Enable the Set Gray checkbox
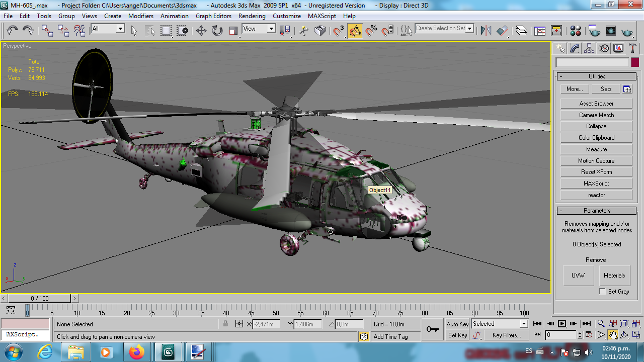The image size is (644, 362). (x=602, y=292)
